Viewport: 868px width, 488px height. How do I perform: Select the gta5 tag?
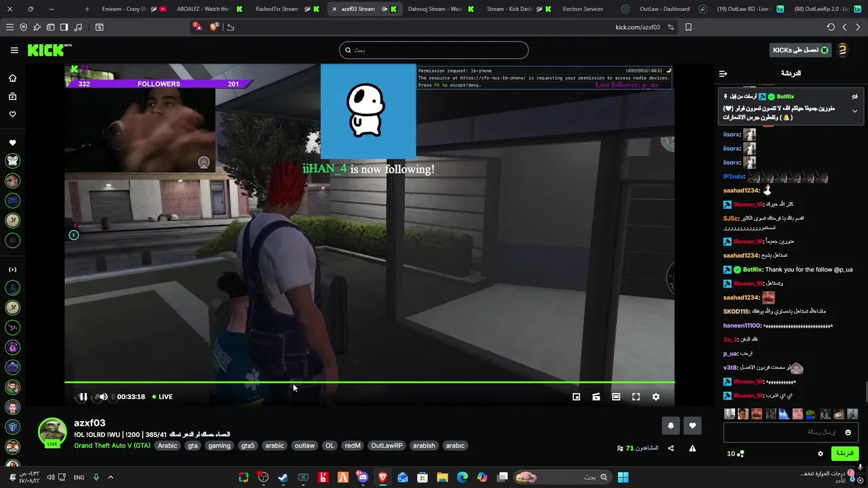[248, 445]
